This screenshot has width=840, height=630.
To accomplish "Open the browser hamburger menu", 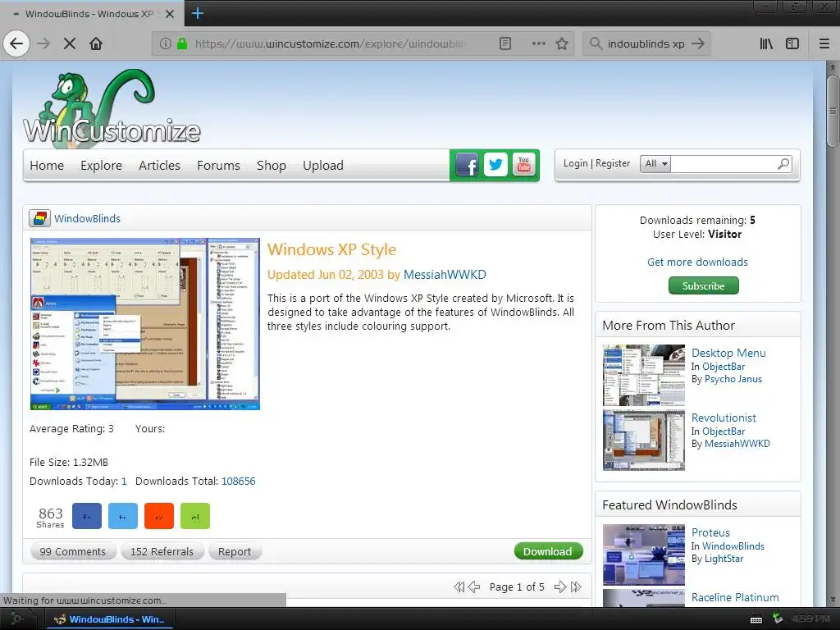I will point(824,43).
